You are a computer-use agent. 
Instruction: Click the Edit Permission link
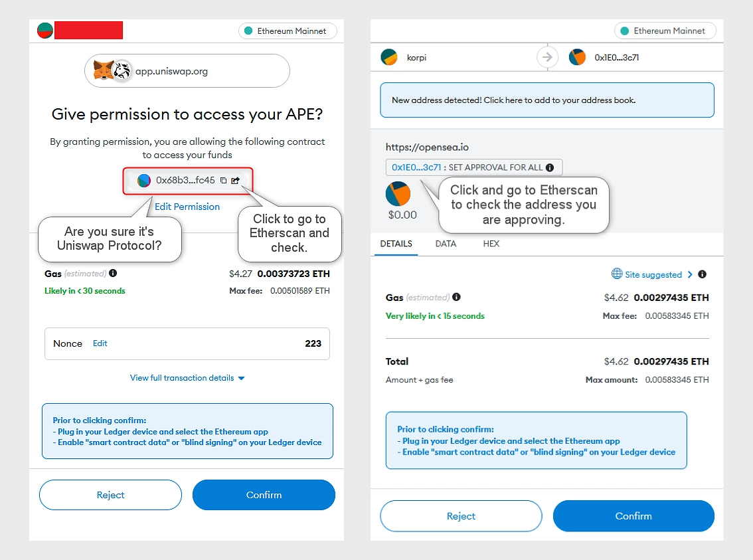click(187, 207)
